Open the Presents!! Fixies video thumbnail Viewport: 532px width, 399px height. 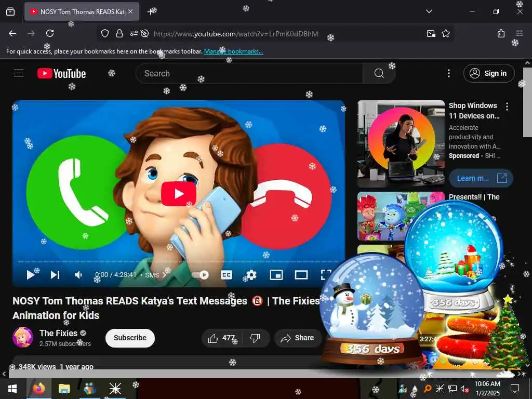382,216
